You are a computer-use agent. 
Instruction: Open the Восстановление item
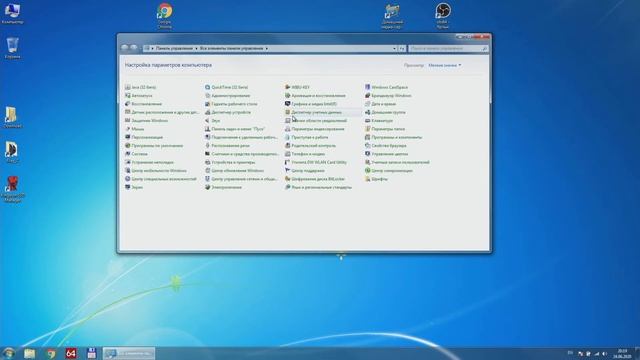coord(143,104)
